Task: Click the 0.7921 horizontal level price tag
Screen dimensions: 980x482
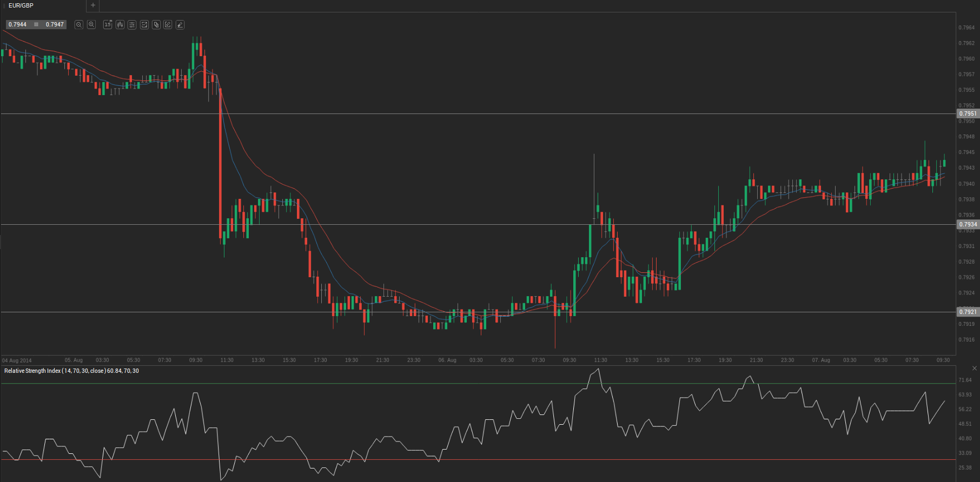Action: [968, 312]
